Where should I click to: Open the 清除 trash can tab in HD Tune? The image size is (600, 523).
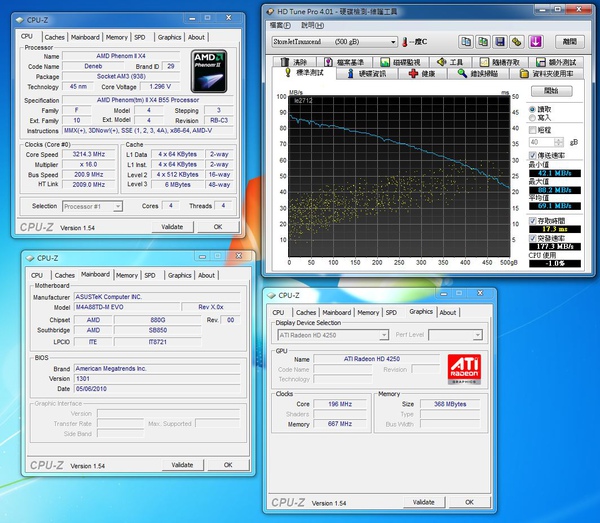coord(294,62)
